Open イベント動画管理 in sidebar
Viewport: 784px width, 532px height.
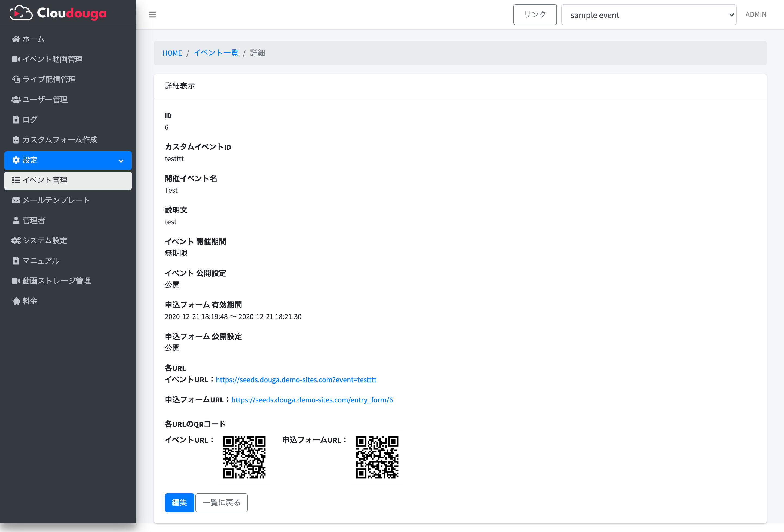pyautogui.click(x=68, y=59)
